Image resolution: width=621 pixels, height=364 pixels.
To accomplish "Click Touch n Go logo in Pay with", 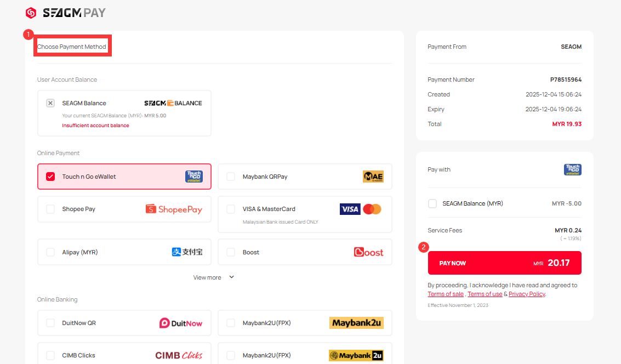I will (573, 169).
